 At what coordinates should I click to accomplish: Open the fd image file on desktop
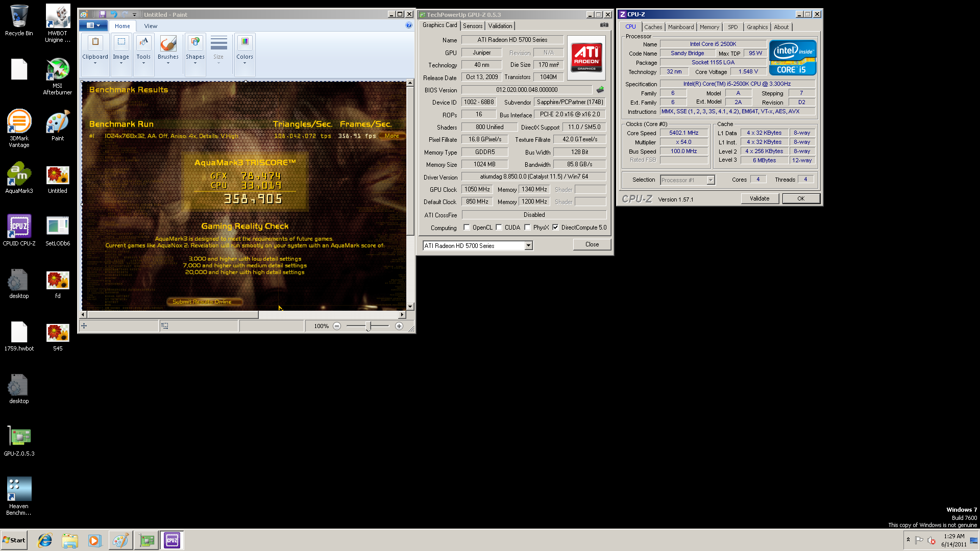point(58,284)
